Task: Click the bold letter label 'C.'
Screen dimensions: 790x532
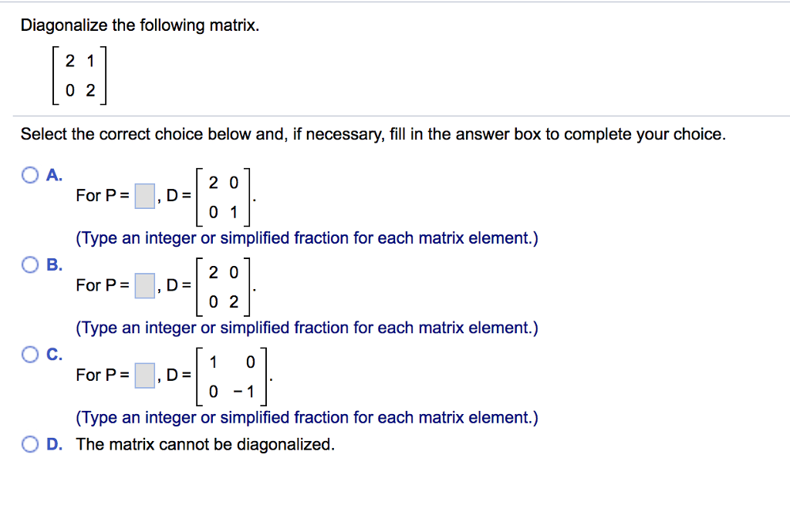Action: [x=55, y=355]
